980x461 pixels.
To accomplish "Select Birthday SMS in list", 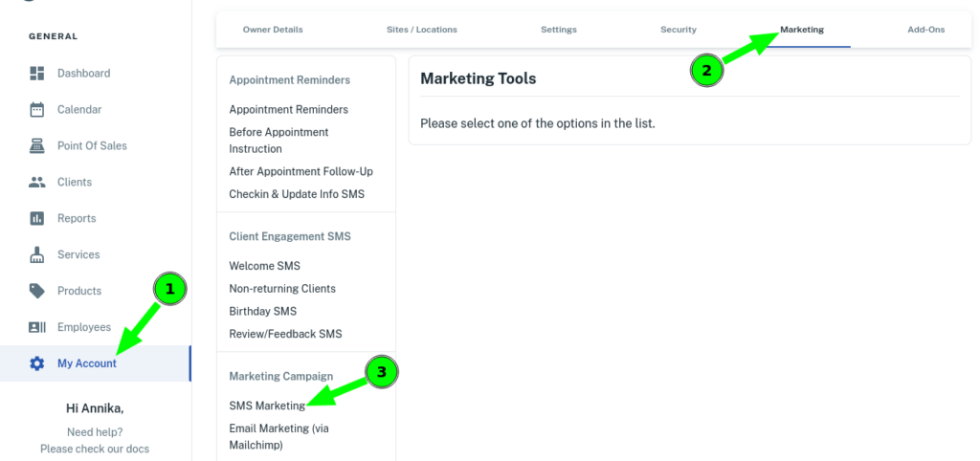I will 262,312.
